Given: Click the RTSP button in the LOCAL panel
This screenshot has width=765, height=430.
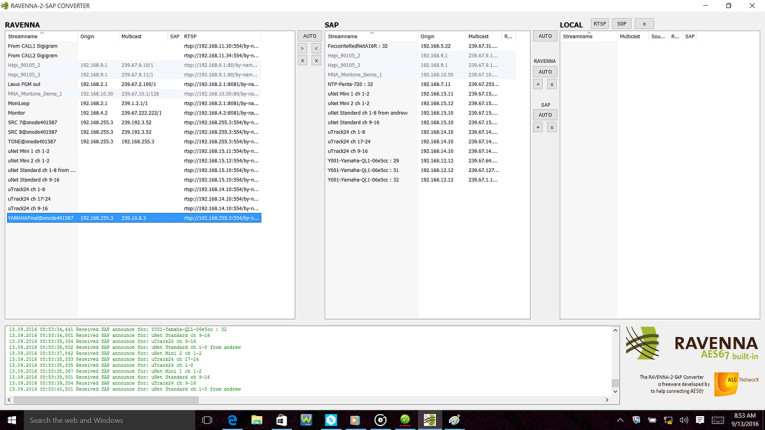Looking at the screenshot, I should coord(599,24).
